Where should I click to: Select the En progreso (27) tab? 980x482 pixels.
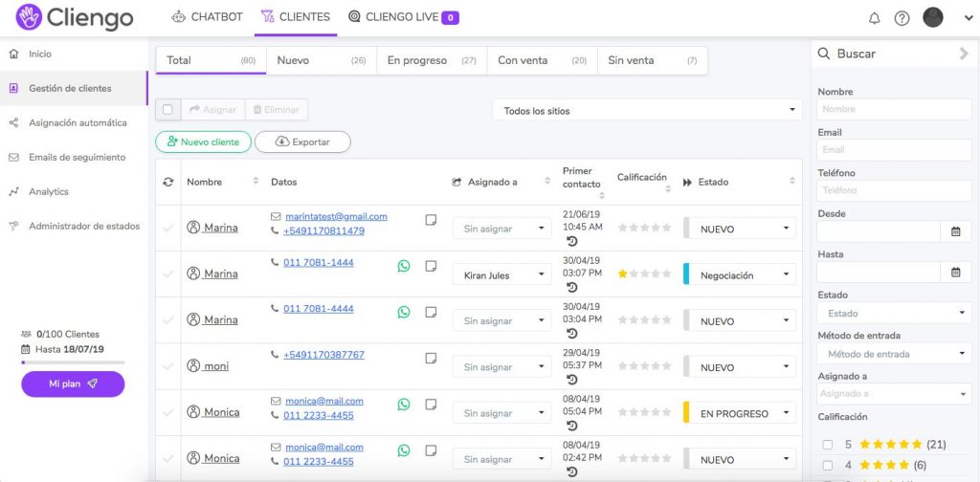click(432, 60)
